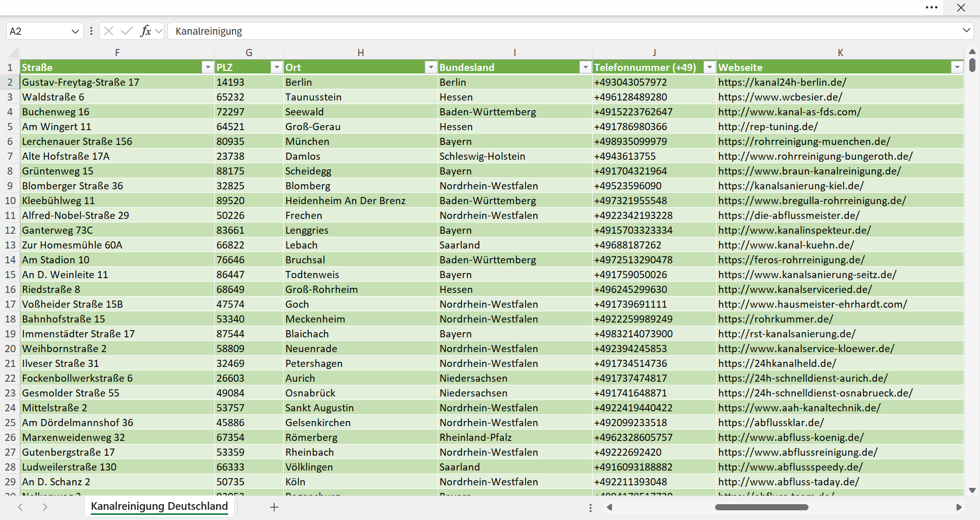The width and height of the screenshot is (980, 520).
Task: Add a new sheet with plus icon
Action: pos(274,507)
